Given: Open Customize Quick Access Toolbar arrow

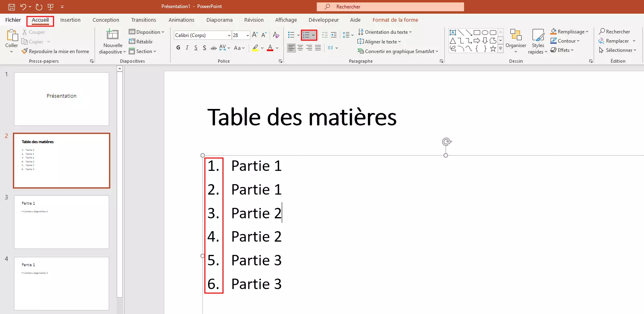Looking at the screenshot, I should pos(62,7).
